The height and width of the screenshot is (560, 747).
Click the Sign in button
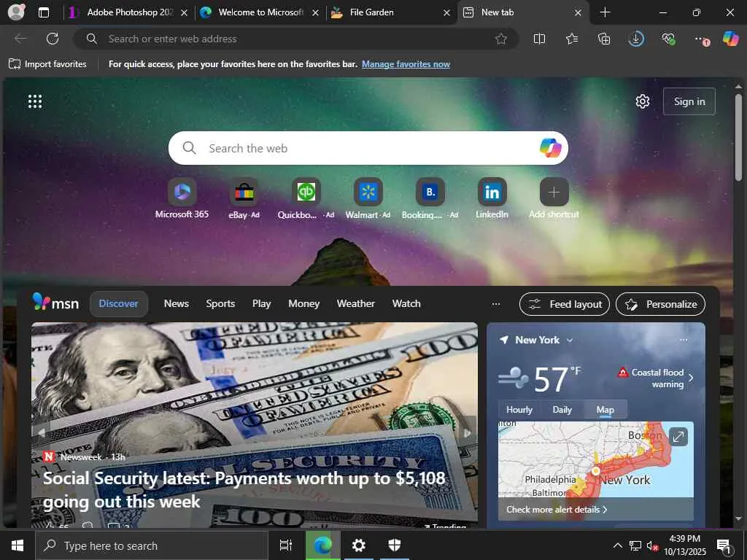[x=689, y=101]
